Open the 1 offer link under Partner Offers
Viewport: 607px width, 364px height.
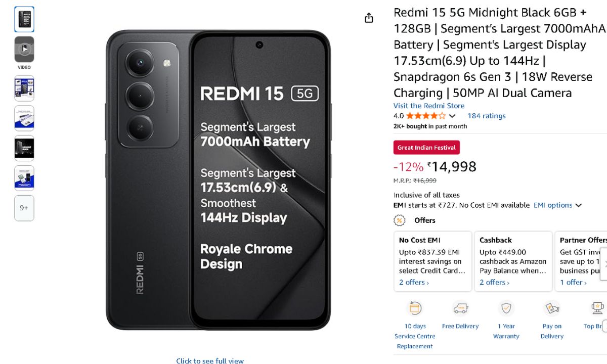point(573,283)
